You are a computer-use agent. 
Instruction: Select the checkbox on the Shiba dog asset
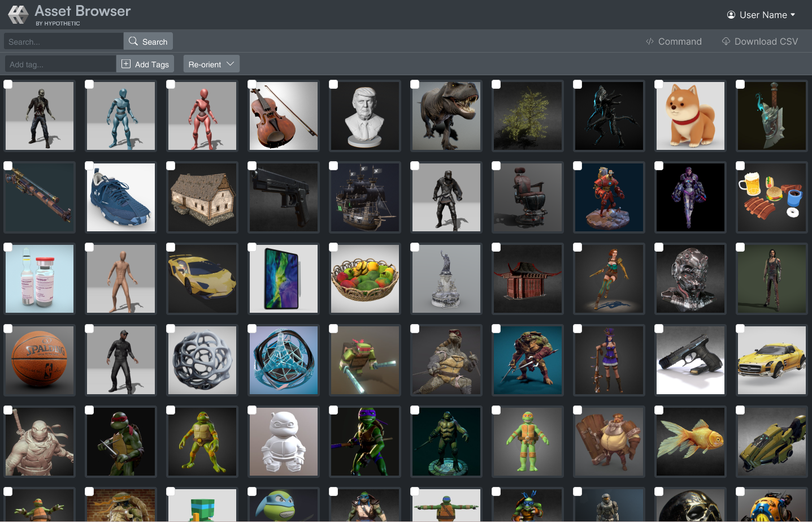659,84
